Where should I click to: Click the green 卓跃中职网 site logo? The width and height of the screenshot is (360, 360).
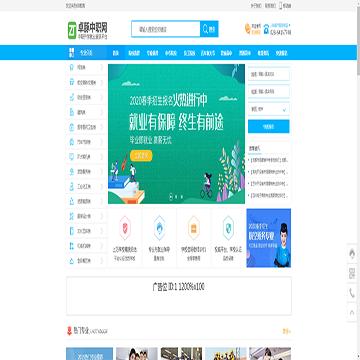click(x=88, y=30)
